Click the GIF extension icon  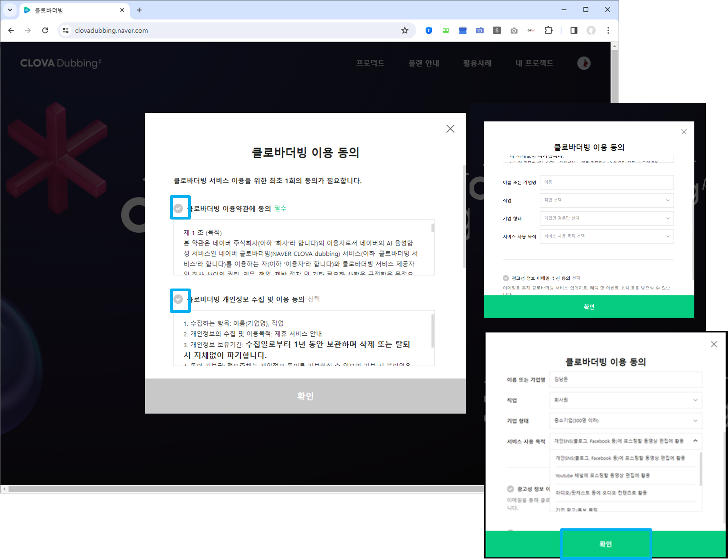click(x=531, y=30)
